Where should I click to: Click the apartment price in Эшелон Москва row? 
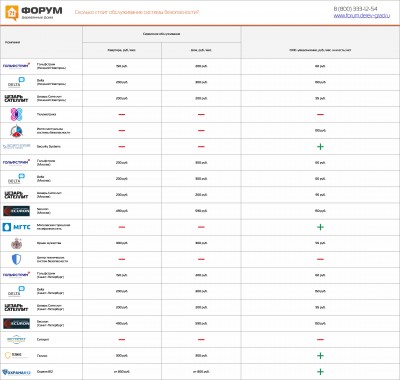point(122,211)
